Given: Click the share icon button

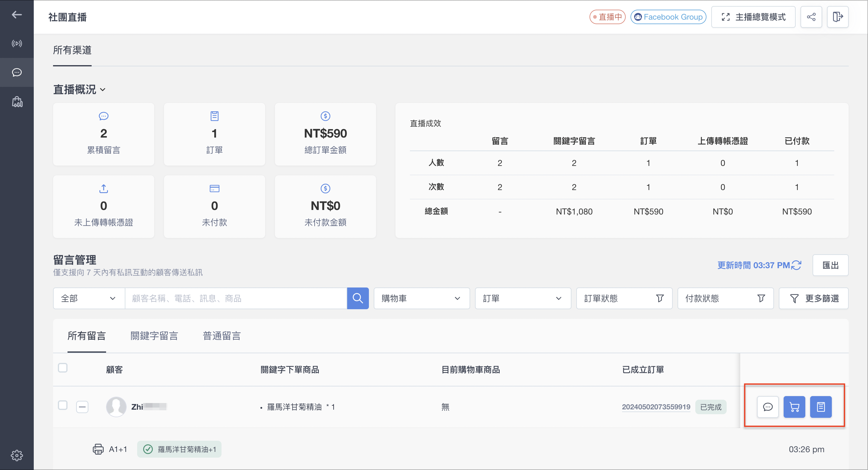Looking at the screenshot, I should tap(811, 17).
